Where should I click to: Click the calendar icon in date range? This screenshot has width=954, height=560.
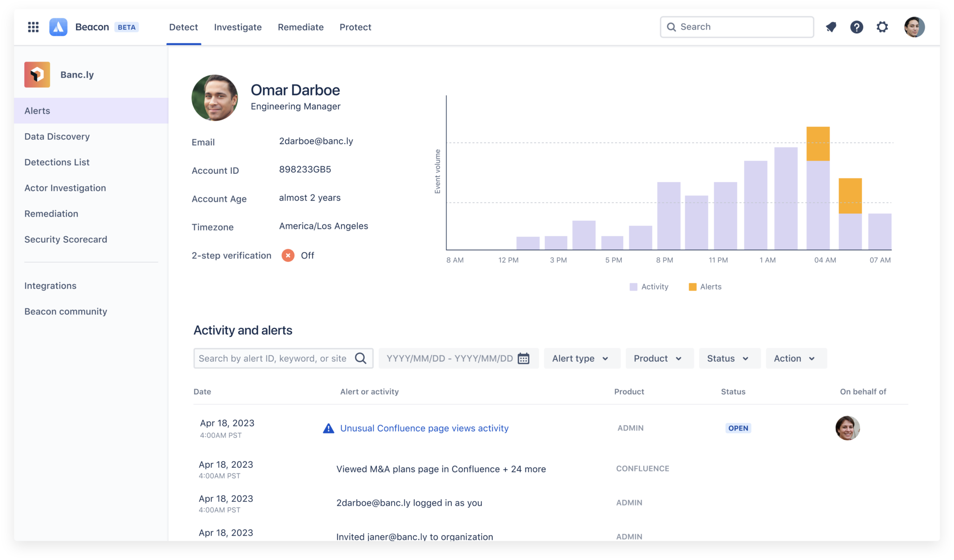[x=524, y=358]
